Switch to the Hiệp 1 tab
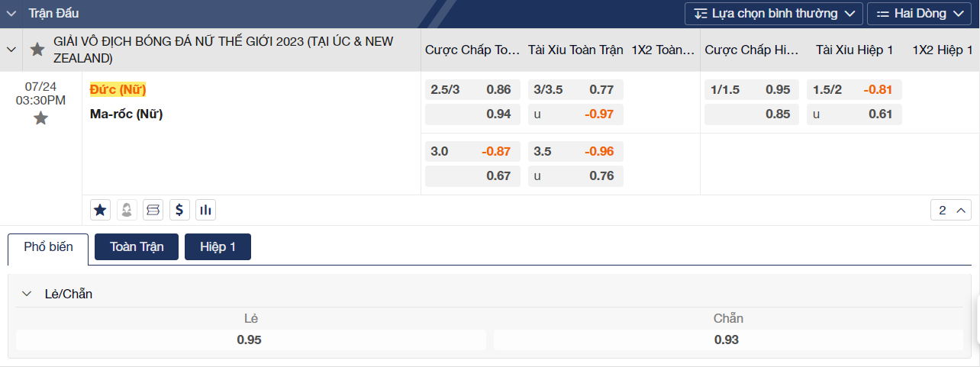This screenshot has height=367, width=980. tap(218, 246)
